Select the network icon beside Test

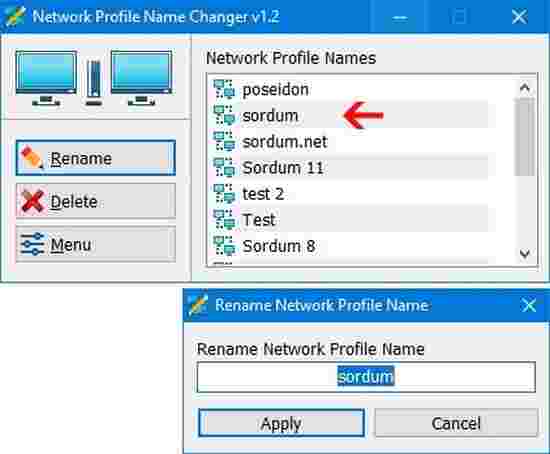pyautogui.click(x=224, y=220)
